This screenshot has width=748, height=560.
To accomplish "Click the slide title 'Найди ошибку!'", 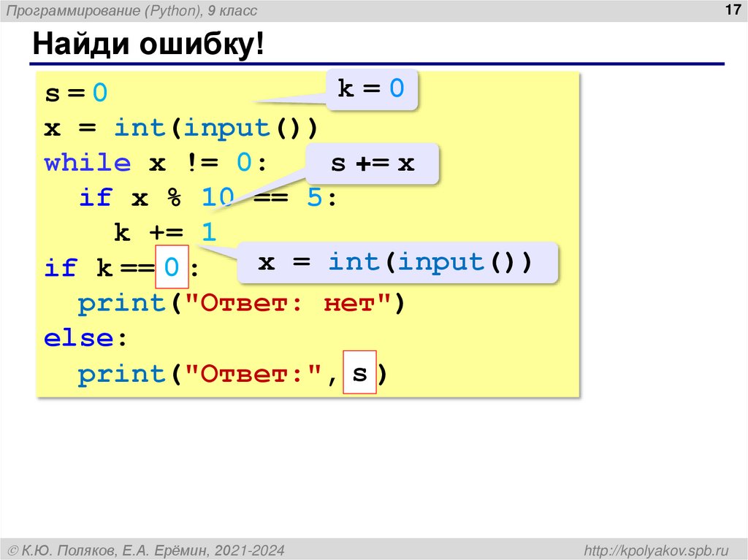I will coord(148,45).
